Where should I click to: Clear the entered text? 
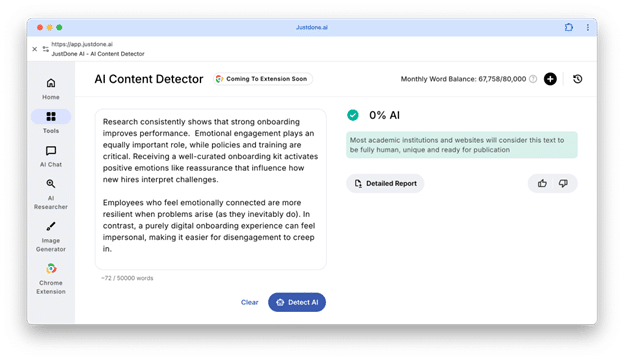pyautogui.click(x=250, y=302)
